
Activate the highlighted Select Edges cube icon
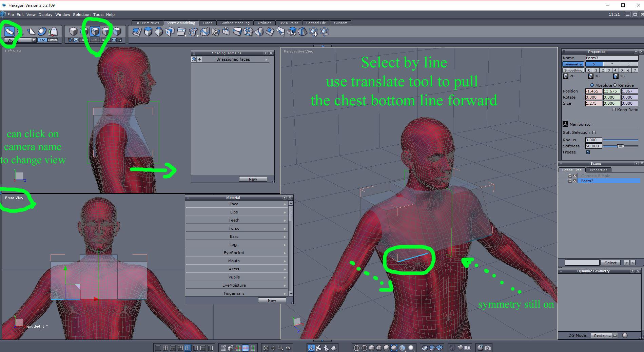point(95,32)
